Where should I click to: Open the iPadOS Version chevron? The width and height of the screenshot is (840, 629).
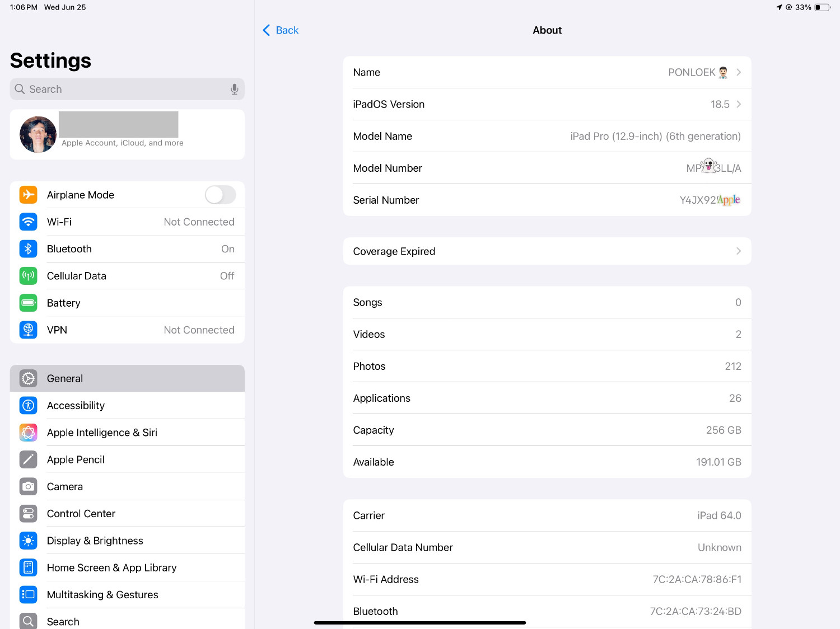[739, 104]
